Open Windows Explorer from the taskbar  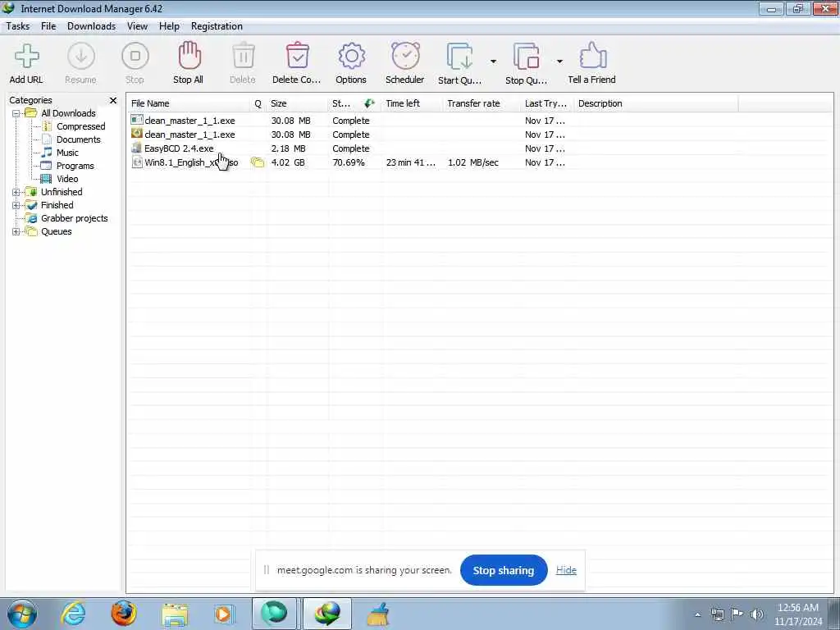click(175, 615)
